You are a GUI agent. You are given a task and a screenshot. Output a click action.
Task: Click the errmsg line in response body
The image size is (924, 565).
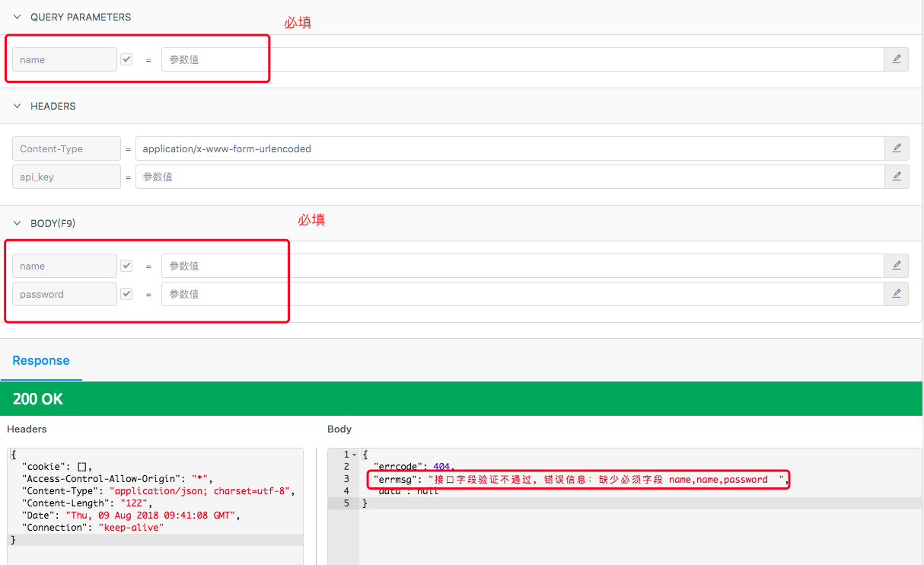pyautogui.click(x=578, y=480)
